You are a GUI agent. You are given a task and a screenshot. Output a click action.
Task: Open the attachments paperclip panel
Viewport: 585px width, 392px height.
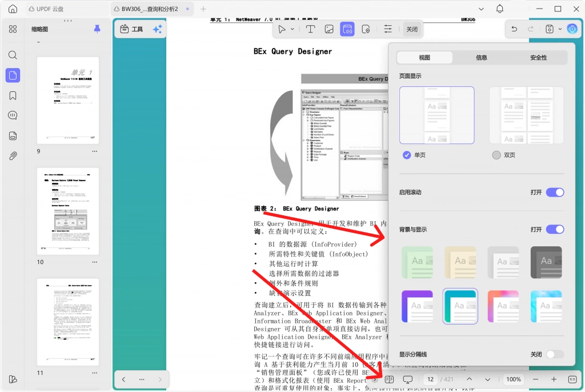13,155
